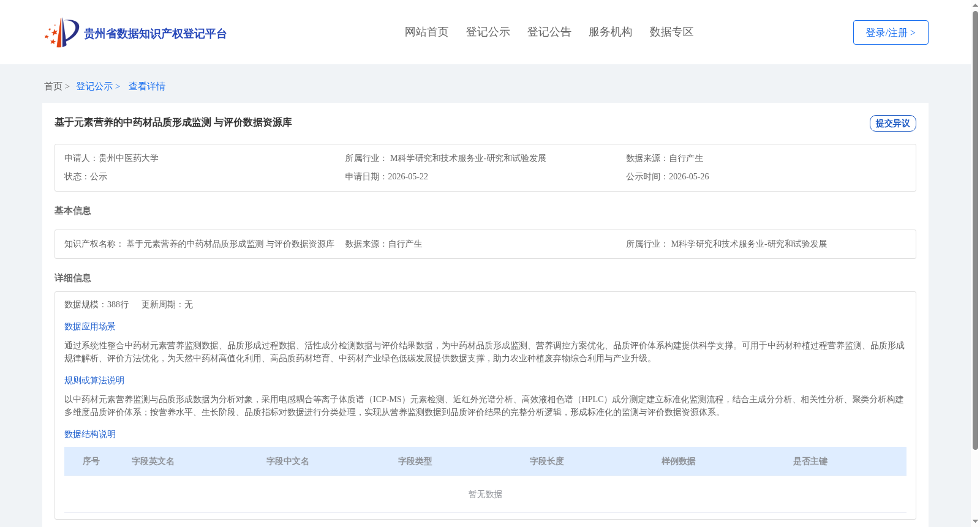This screenshot has height=527, width=980.
Task: Click top 数据来源：自行产生 text
Action: tap(665, 158)
